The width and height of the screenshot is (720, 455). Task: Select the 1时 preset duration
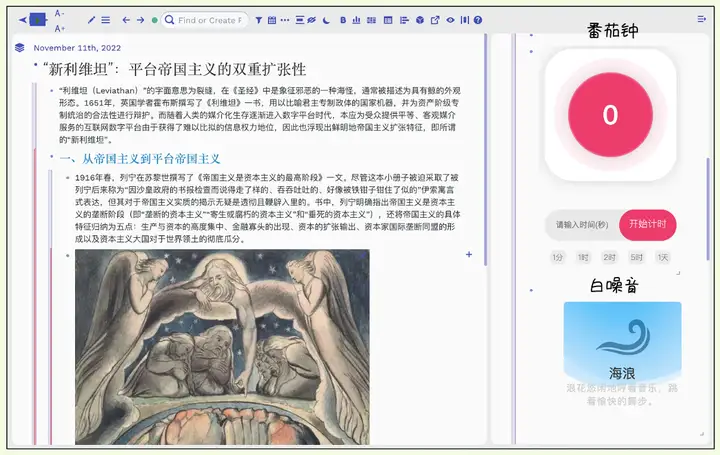pyautogui.click(x=583, y=257)
